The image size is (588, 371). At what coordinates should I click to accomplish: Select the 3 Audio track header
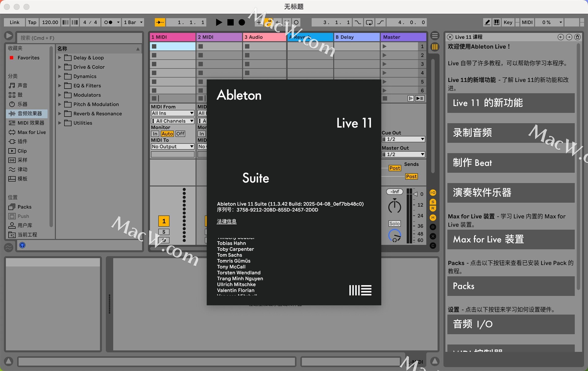tap(265, 37)
